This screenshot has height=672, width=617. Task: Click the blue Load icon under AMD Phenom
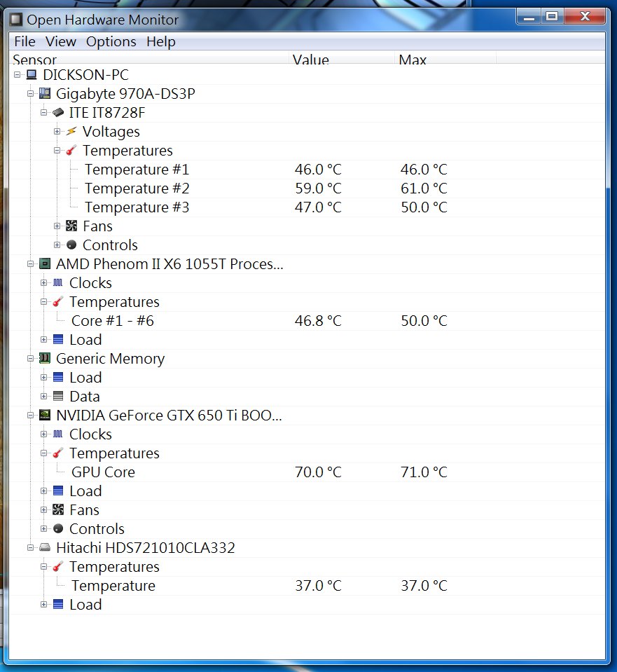click(x=58, y=339)
